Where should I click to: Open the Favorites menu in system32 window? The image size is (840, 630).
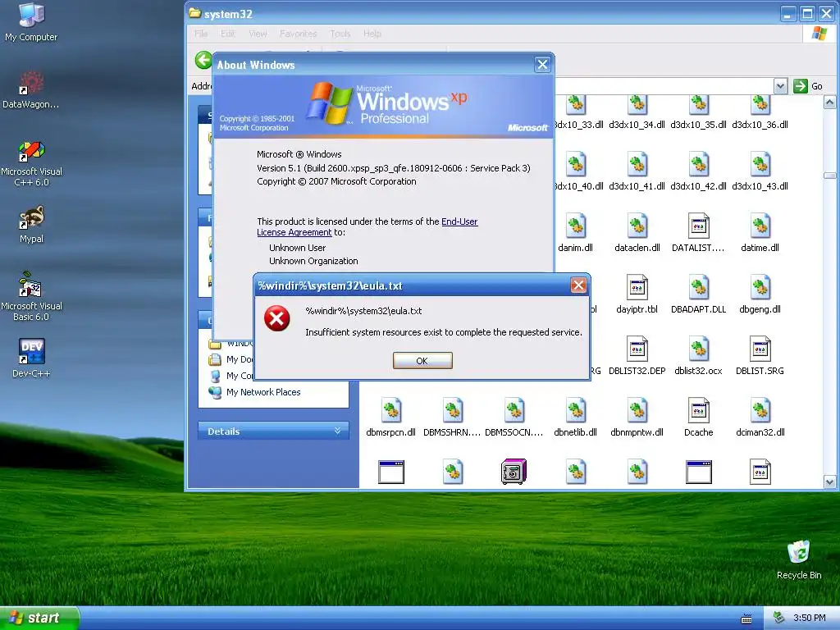(298, 33)
